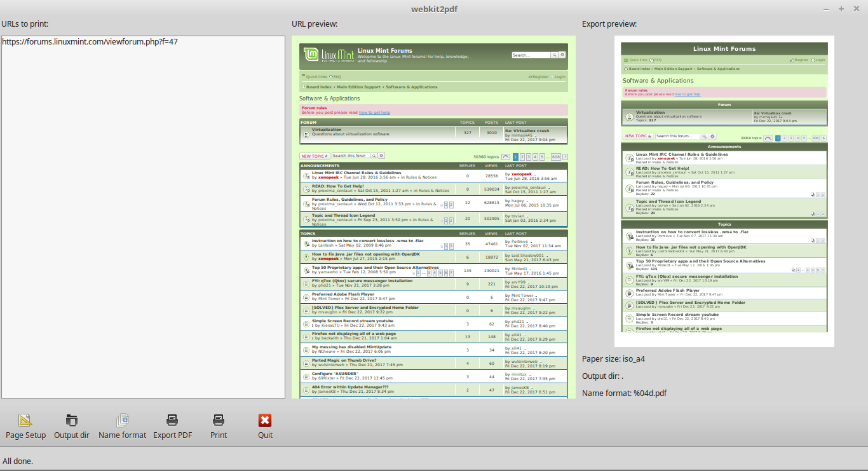Open the FAQ link in URL preview
Image resolution: width=868 pixels, height=471 pixels.
(337, 77)
